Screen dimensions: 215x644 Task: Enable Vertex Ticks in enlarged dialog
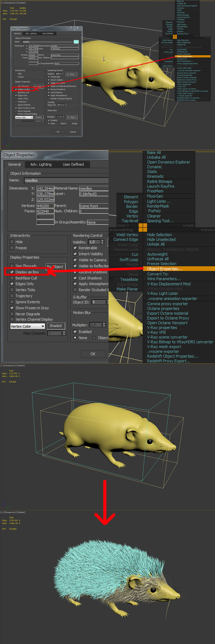tap(12, 290)
